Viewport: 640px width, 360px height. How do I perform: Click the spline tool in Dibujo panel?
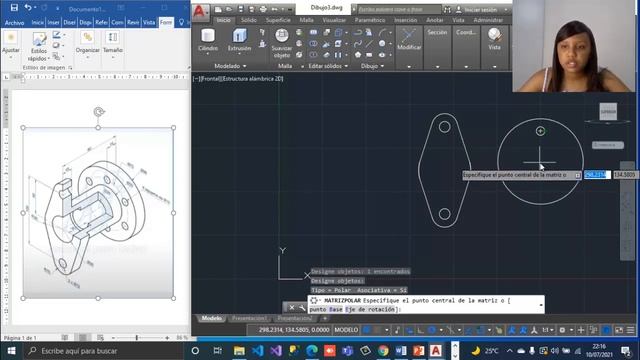(358, 43)
